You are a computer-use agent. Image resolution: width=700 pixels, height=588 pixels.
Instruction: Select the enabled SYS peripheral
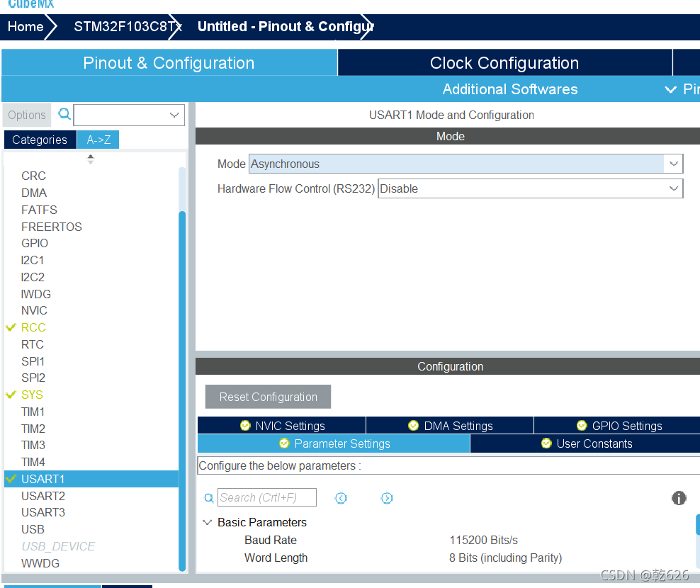32,395
